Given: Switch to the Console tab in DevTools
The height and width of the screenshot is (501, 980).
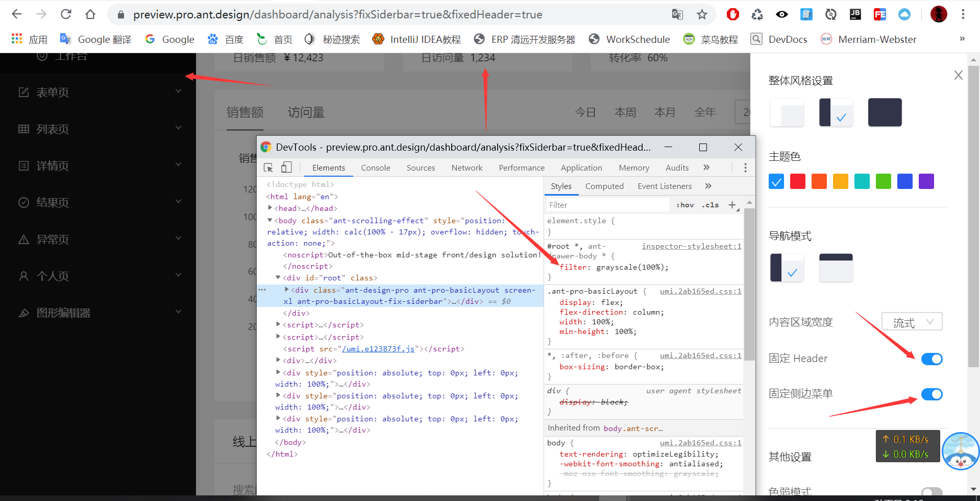Looking at the screenshot, I should pyautogui.click(x=376, y=168).
